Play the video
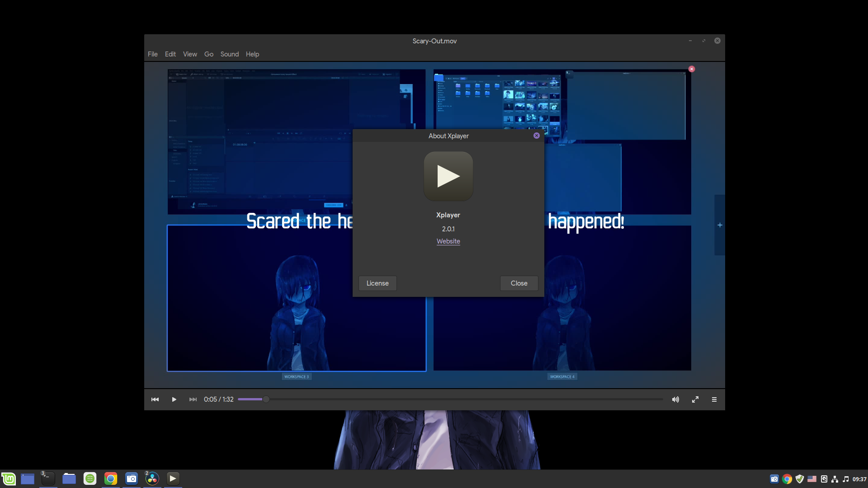Viewport: 868px width, 488px height. pyautogui.click(x=174, y=399)
